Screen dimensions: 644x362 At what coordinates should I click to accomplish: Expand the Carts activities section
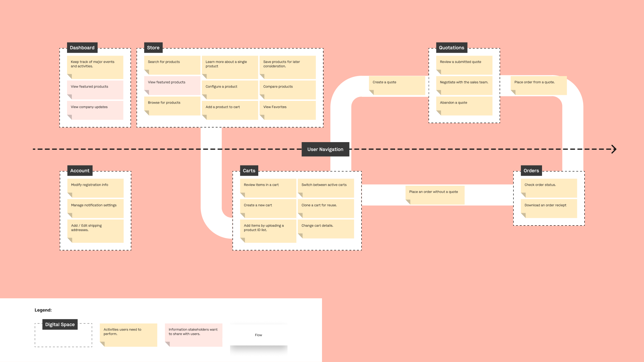pos(249,171)
